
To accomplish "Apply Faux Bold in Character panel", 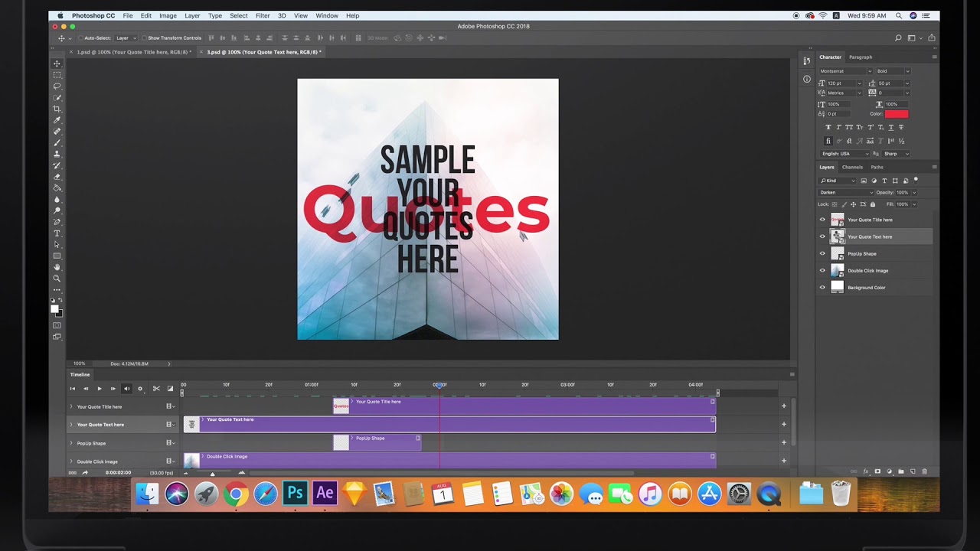I will tap(828, 127).
